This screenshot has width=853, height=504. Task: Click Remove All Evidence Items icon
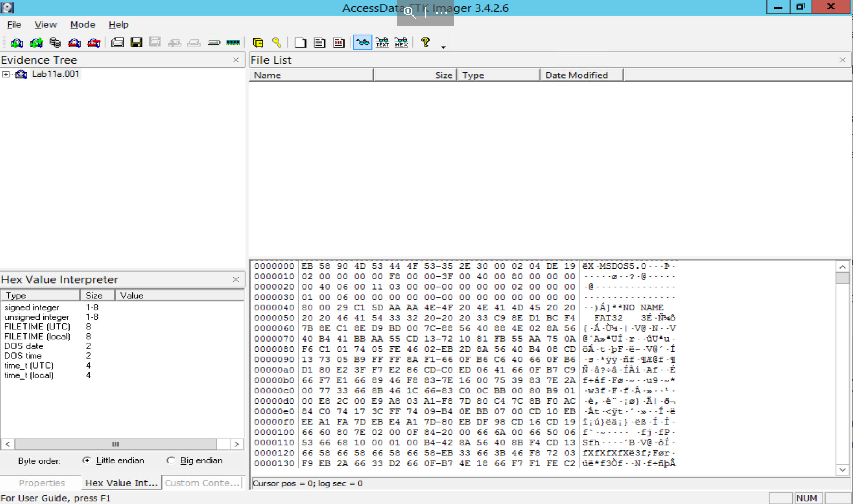[94, 43]
